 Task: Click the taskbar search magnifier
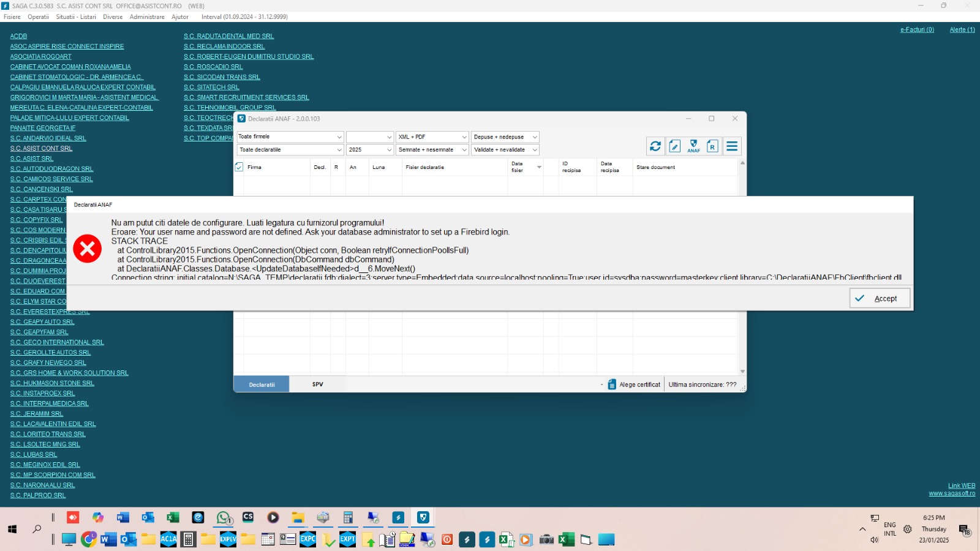point(37,529)
